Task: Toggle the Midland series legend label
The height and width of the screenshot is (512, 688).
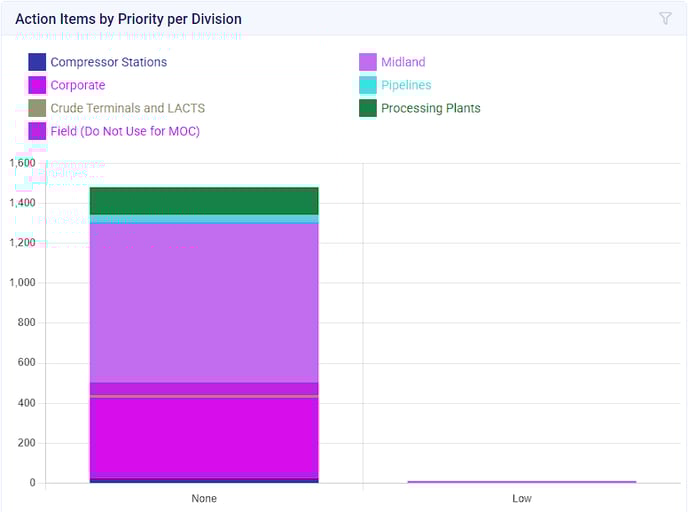Action: [x=403, y=62]
